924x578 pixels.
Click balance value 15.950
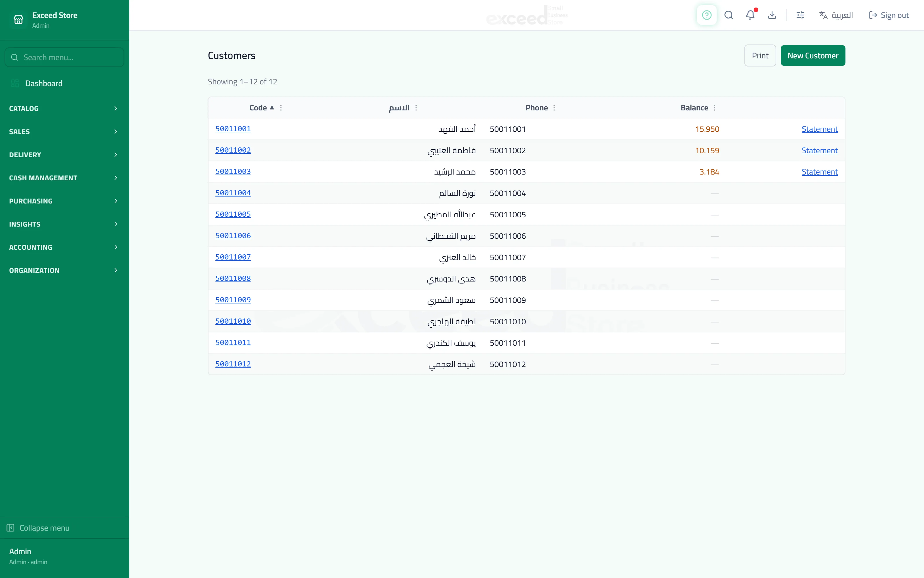click(707, 129)
